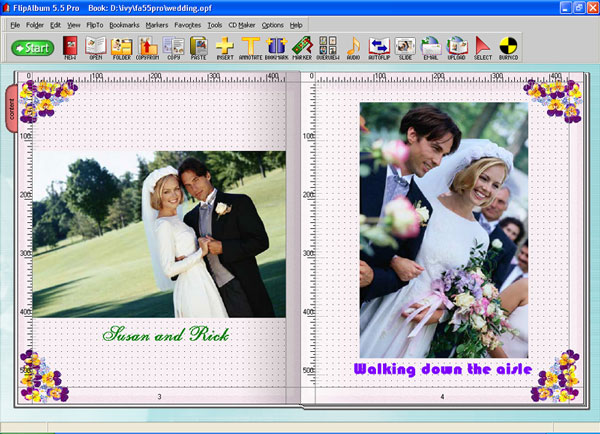The height and width of the screenshot is (434, 600).
Task: Click the red content bookmark tab
Action: click(12, 109)
